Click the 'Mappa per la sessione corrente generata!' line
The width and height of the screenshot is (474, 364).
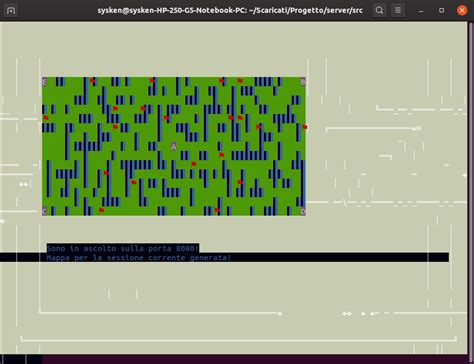139,258
